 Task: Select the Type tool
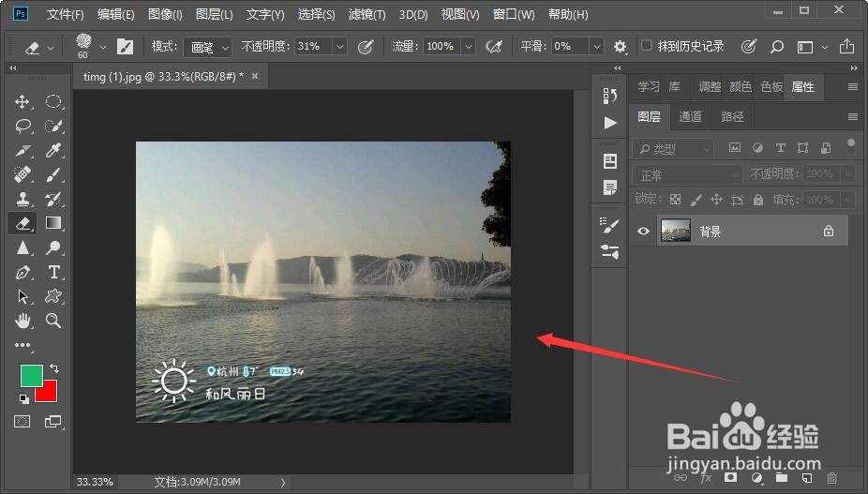[53, 272]
